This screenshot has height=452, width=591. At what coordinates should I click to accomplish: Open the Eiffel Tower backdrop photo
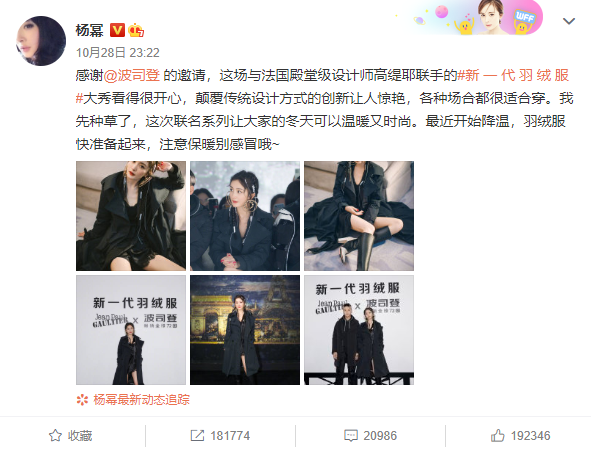pos(245,330)
